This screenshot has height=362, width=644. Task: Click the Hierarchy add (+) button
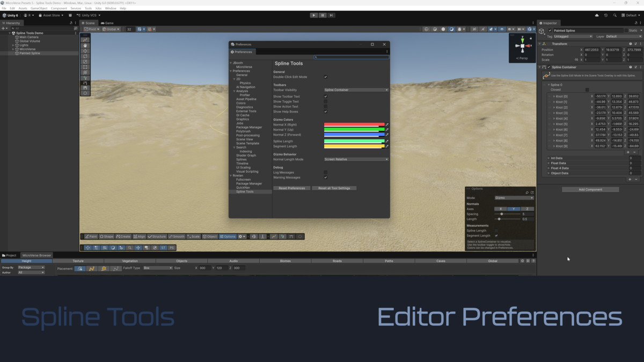click(x=3, y=28)
